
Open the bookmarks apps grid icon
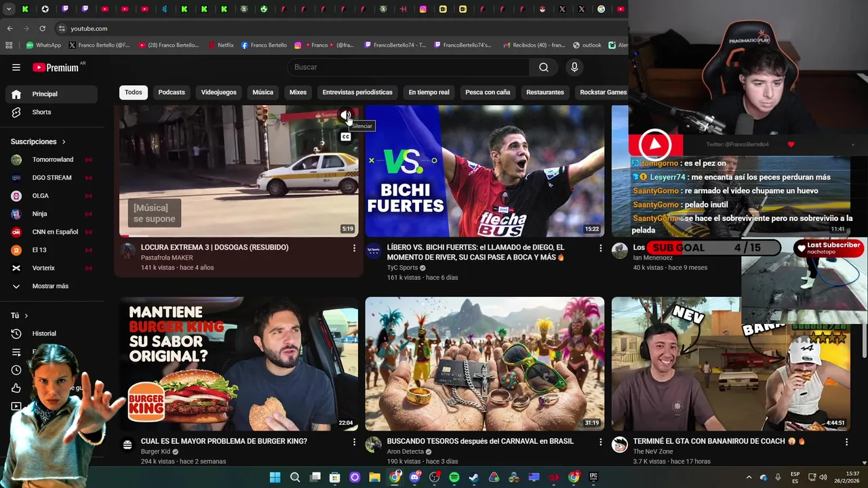coord(9,45)
